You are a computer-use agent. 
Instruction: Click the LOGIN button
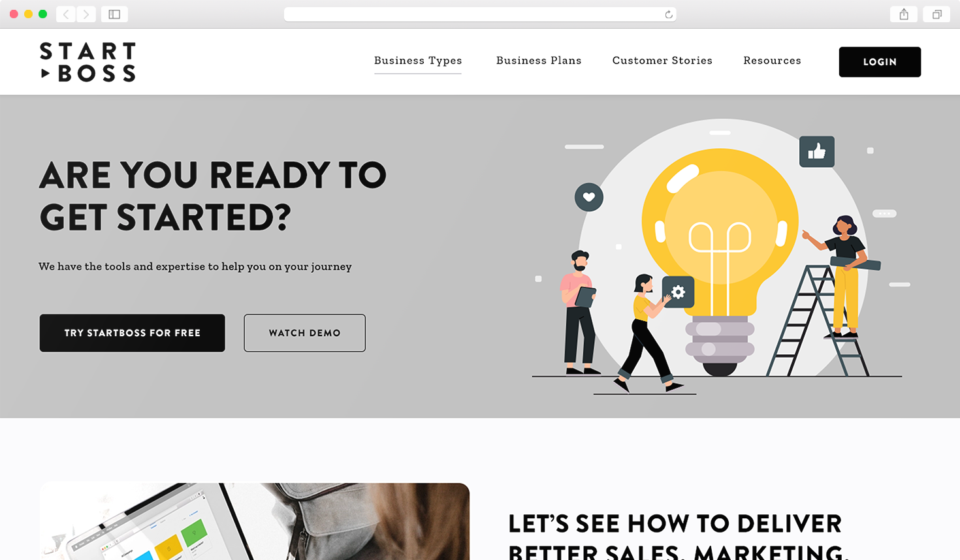click(x=880, y=62)
